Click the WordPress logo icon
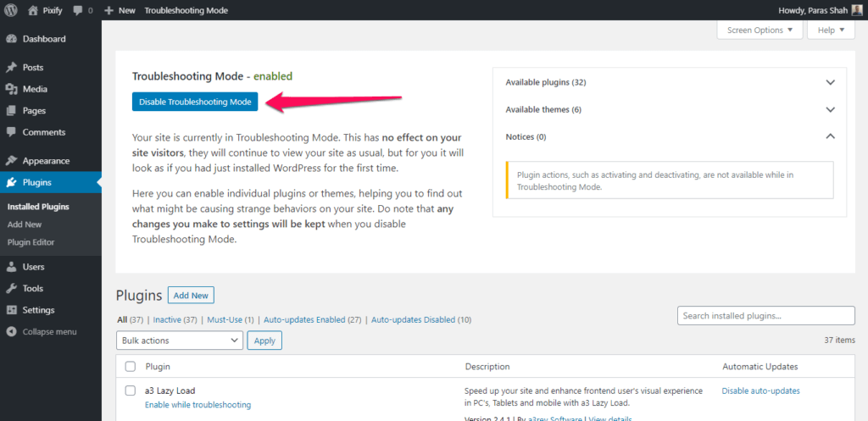The height and width of the screenshot is (421, 868). tap(11, 10)
